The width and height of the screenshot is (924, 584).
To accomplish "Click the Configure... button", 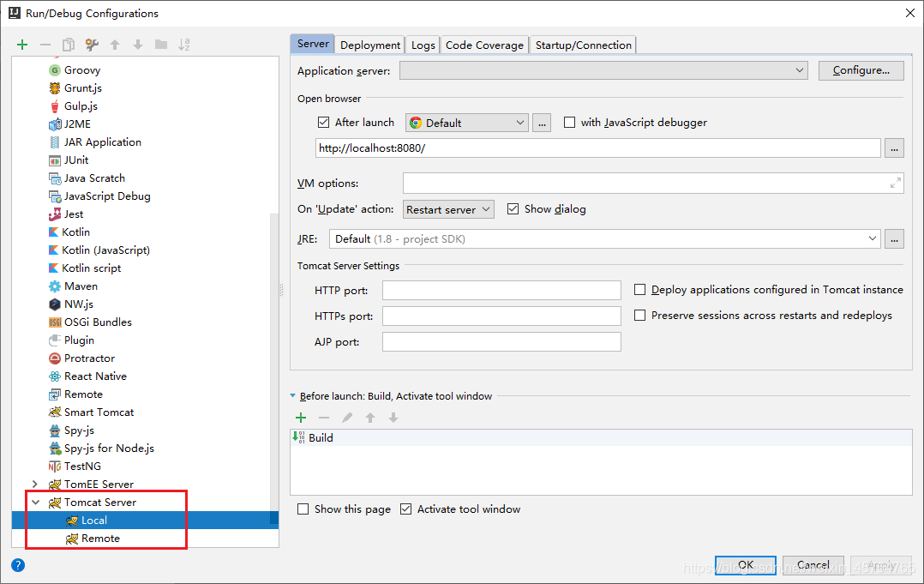I will tap(861, 70).
